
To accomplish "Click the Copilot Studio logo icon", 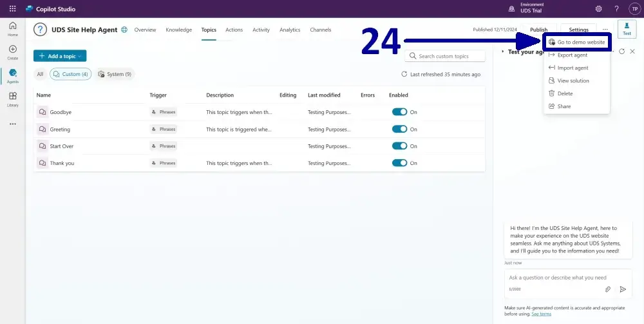I will coord(29,8).
